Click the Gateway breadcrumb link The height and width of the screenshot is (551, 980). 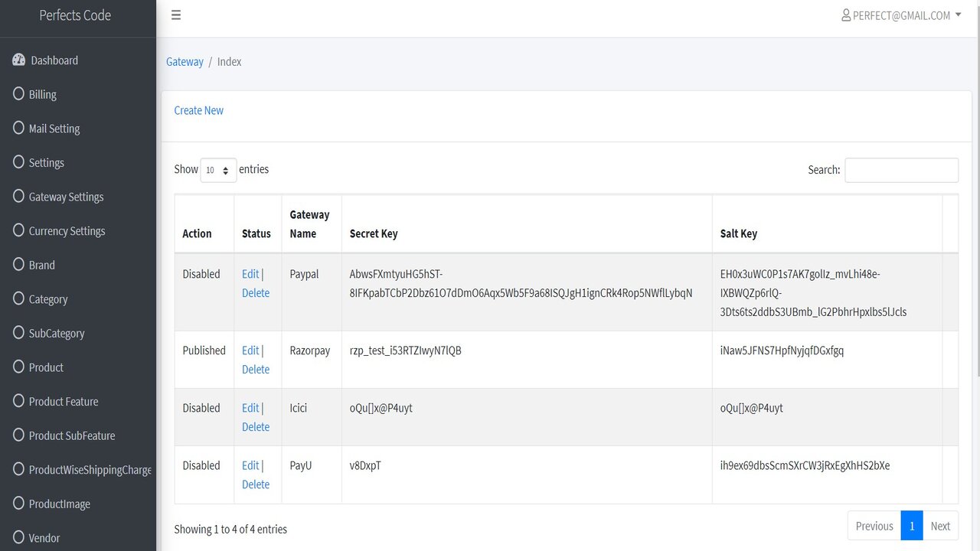[185, 62]
